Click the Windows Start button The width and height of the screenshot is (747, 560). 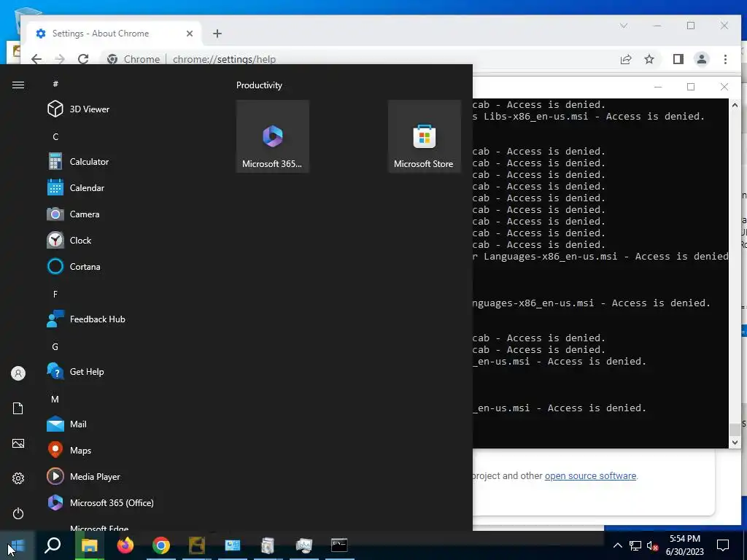pos(18,545)
